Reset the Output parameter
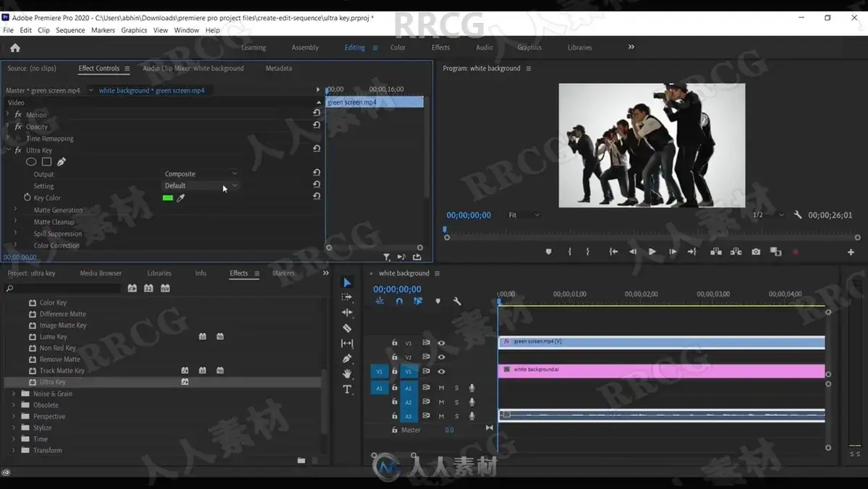The image size is (868, 489). click(317, 173)
